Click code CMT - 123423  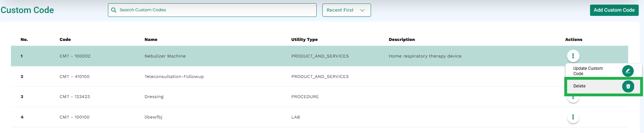[75, 97]
